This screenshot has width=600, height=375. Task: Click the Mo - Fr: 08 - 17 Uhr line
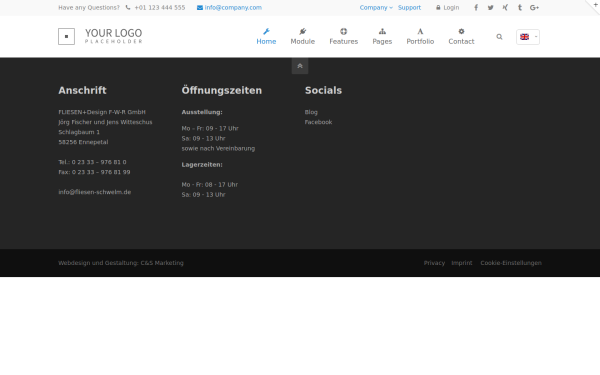click(210, 185)
